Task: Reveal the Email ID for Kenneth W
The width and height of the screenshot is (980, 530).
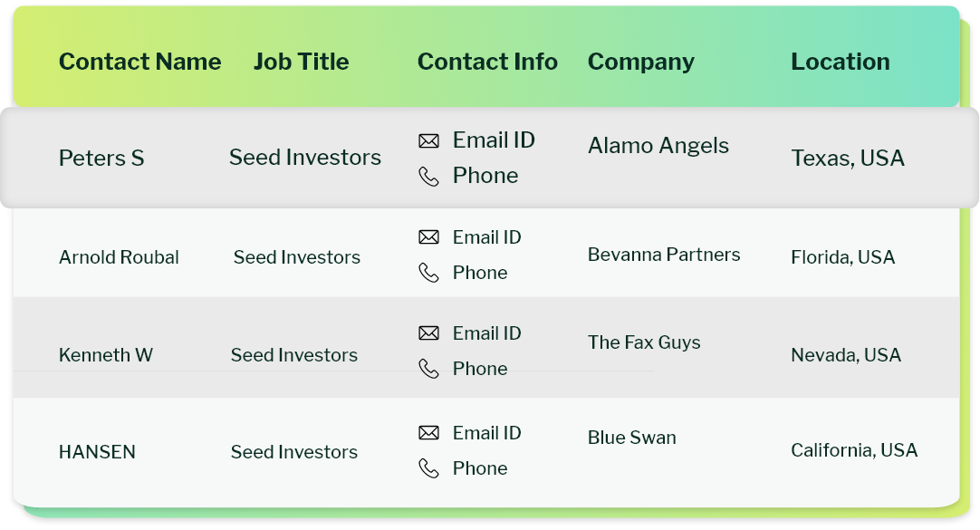Action: pyautogui.click(x=486, y=333)
